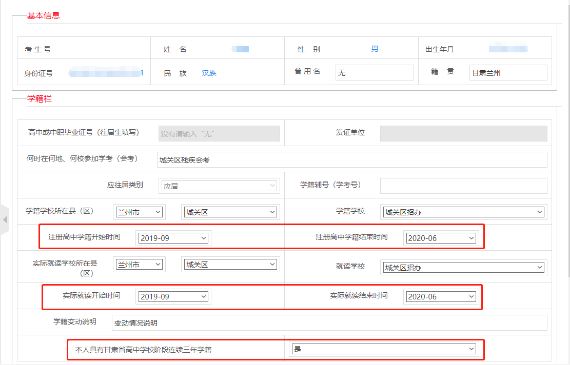The height and width of the screenshot is (365, 570).
Task: Open 城关区 dropdown in 实际就读学校所在县 row
Action: (230, 264)
